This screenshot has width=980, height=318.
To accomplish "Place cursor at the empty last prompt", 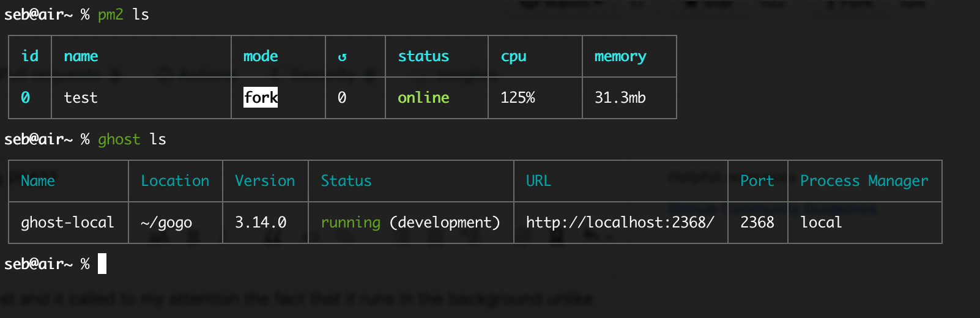I will [102, 264].
